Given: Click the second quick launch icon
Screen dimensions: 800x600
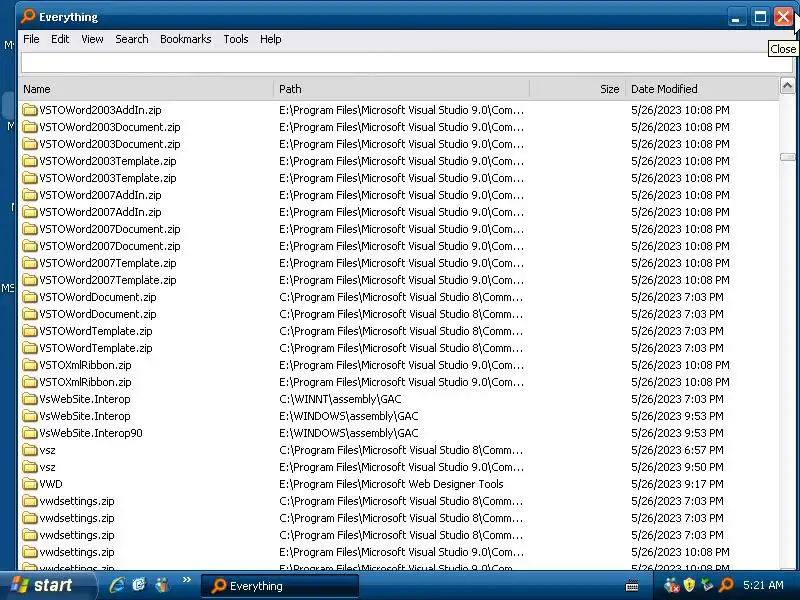Looking at the screenshot, I should 139,585.
